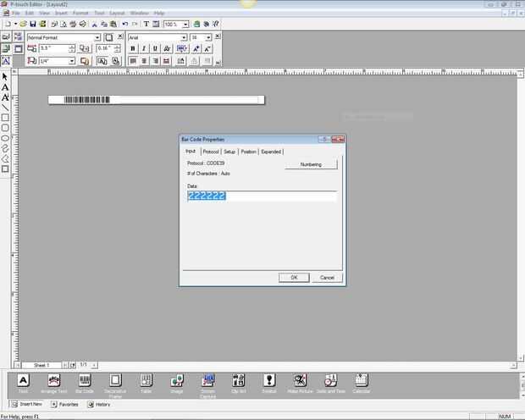Insert a Calendar object from the dock
525x420 pixels.
click(x=362, y=381)
